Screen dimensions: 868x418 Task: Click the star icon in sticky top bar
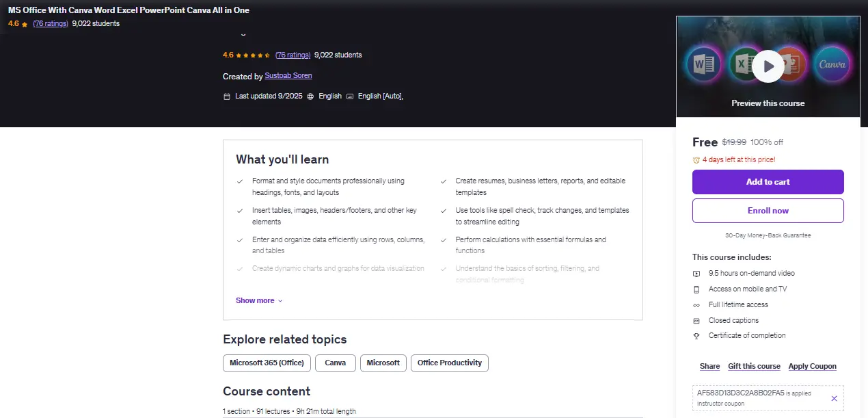25,24
